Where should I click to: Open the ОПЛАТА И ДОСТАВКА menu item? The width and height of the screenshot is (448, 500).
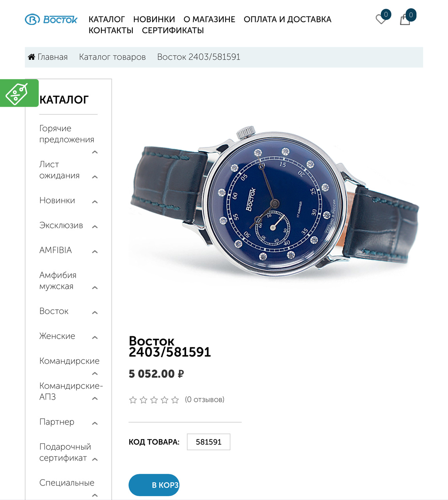(x=287, y=19)
